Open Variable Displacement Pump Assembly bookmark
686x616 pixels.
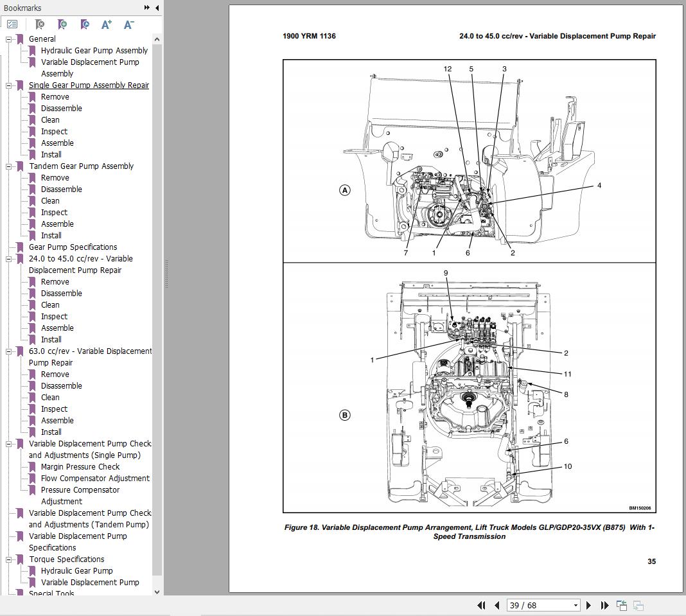90,68
